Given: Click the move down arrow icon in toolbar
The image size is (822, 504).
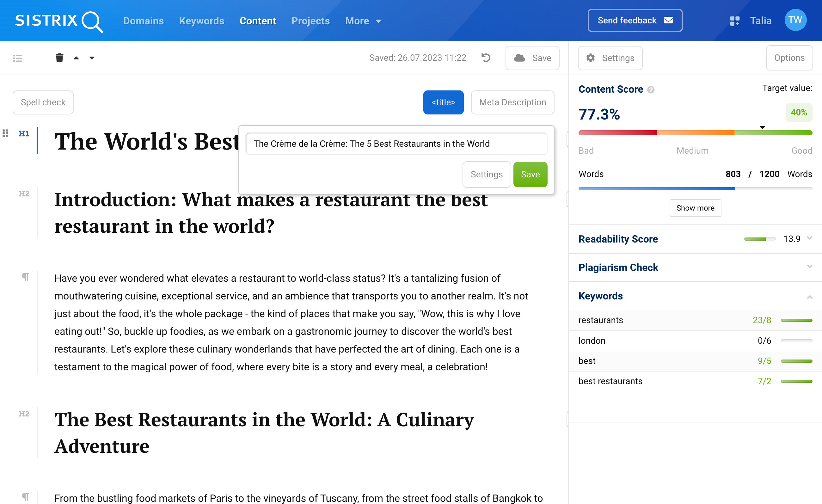Looking at the screenshot, I should click(x=92, y=57).
